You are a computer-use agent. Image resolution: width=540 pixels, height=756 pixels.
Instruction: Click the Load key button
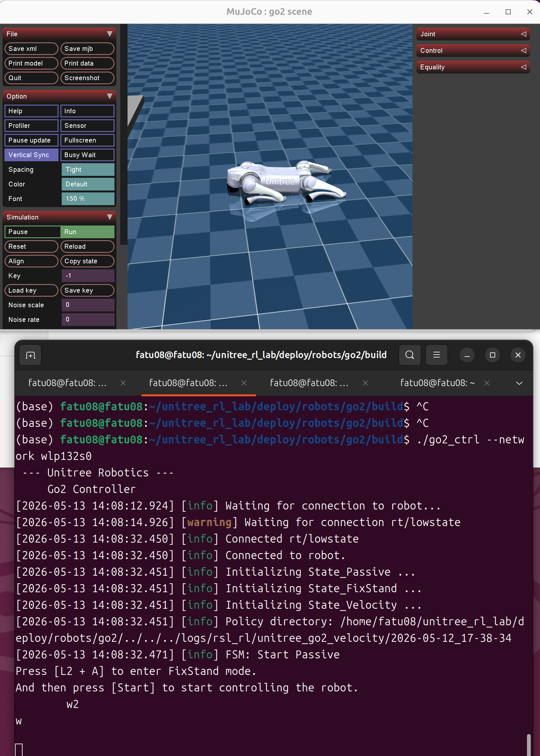(x=31, y=290)
